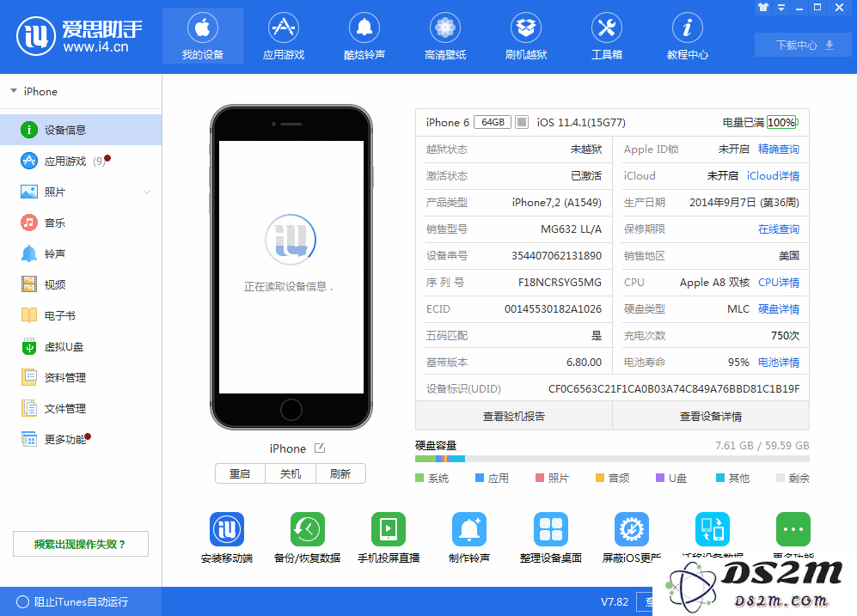Select 铃声 ringtones in the sidebar

[x=81, y=254]
